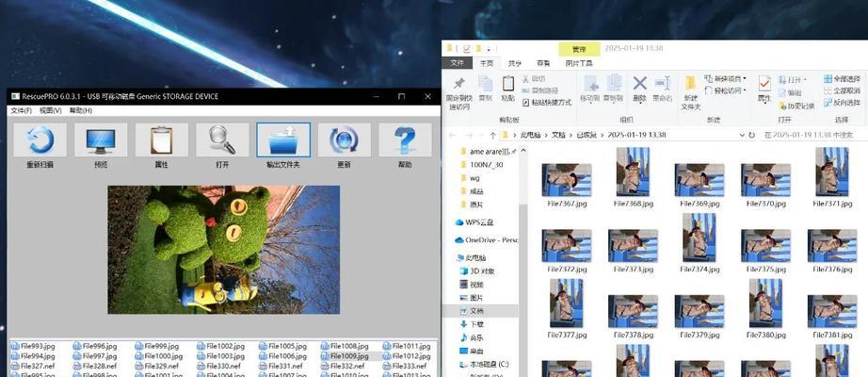Select 3D 对象 in the navigation pane
The height and width of the screenshot is (377, 868).
476,271
